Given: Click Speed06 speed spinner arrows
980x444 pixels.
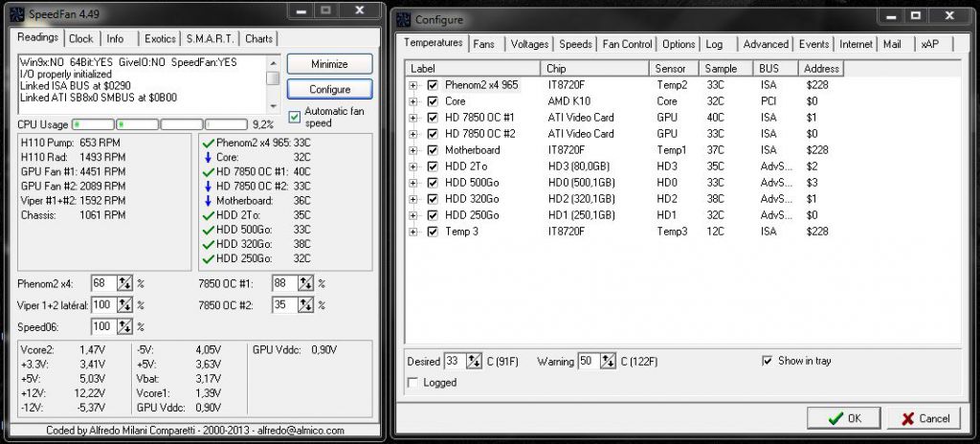Looking at the screenshot, I should point(125,326).
